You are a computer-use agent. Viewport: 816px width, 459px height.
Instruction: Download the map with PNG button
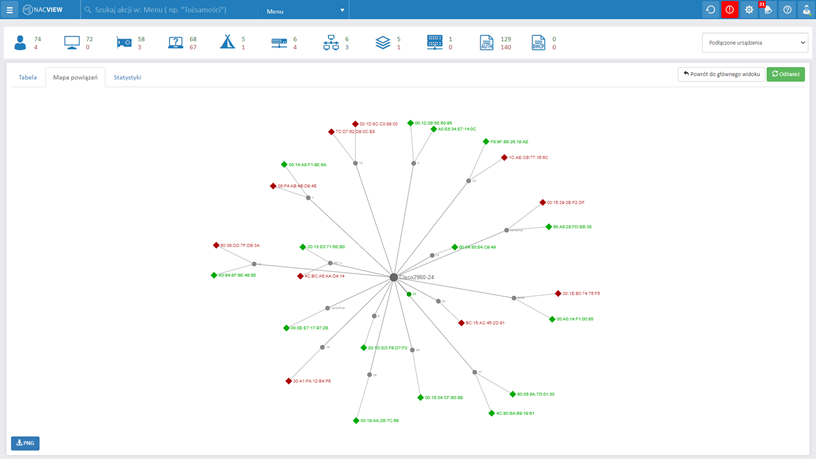(25, 443)
